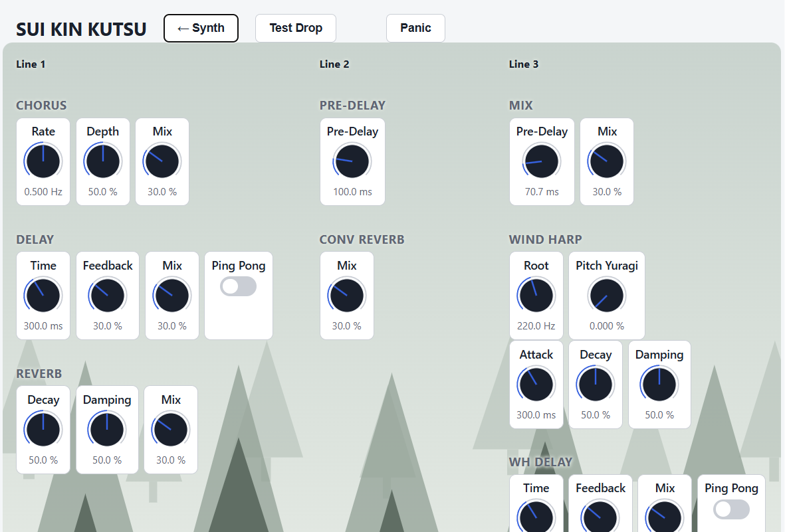Click the Delay Mix knob
The width and height of the screenshot is (785, 532).
171,296
